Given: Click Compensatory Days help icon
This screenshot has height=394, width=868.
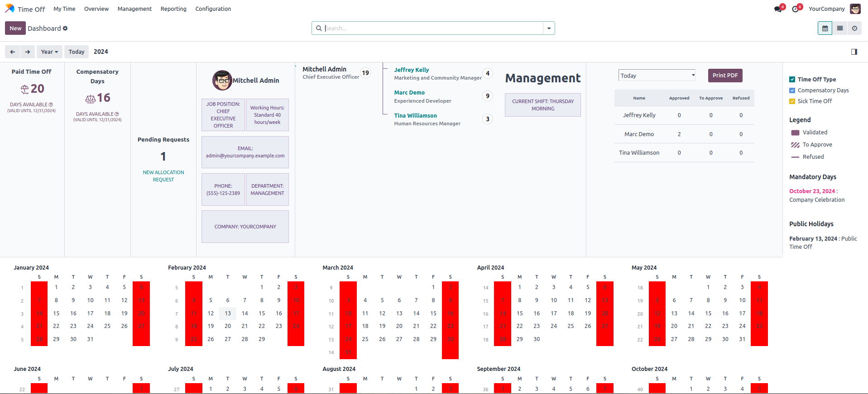Looking at the screenshot, I should pyautogui.click(x=117, y=114).
